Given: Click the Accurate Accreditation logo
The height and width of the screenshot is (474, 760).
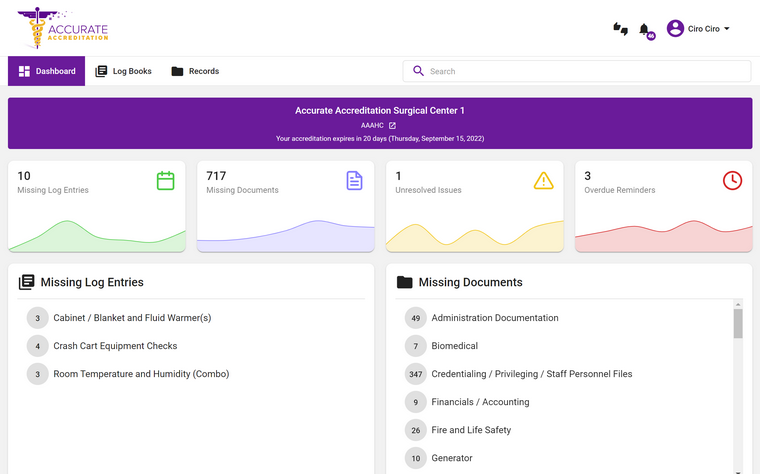Looking at the screenshot, I should tap(62, 28).
